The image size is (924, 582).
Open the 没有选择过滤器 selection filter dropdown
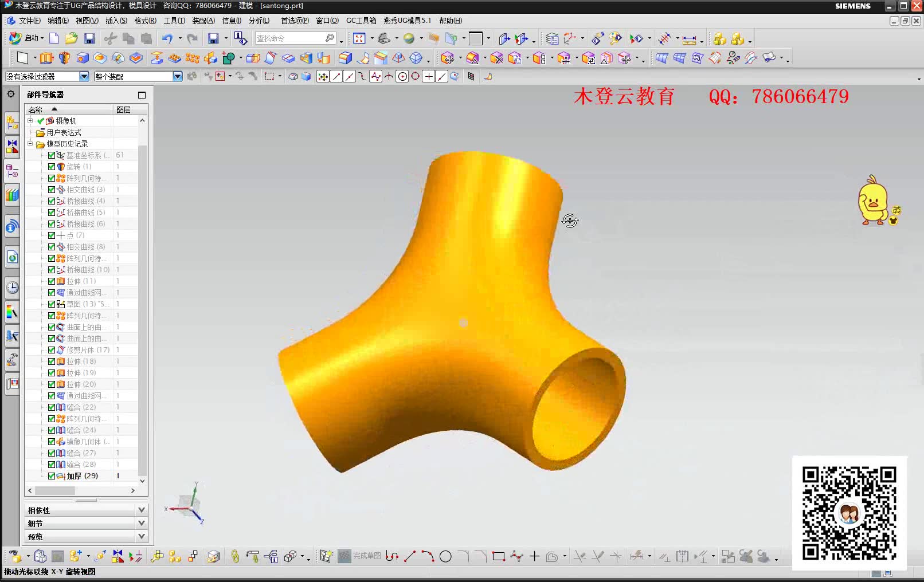84,77
